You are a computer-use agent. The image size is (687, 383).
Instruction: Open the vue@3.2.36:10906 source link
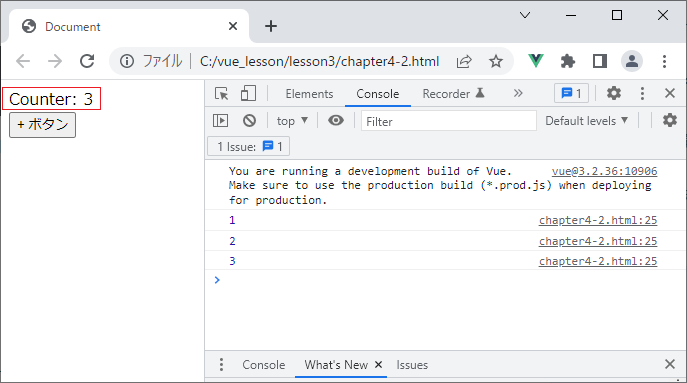604,171
